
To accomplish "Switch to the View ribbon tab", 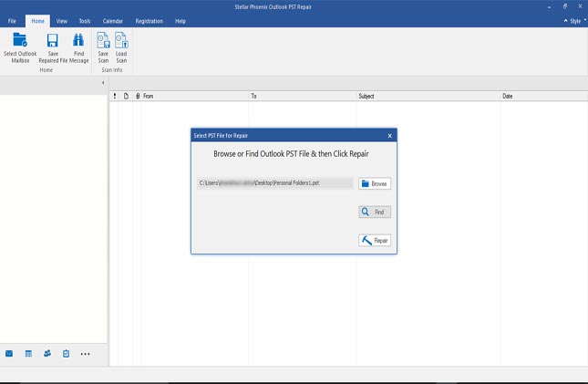I will tap(62, 20).
